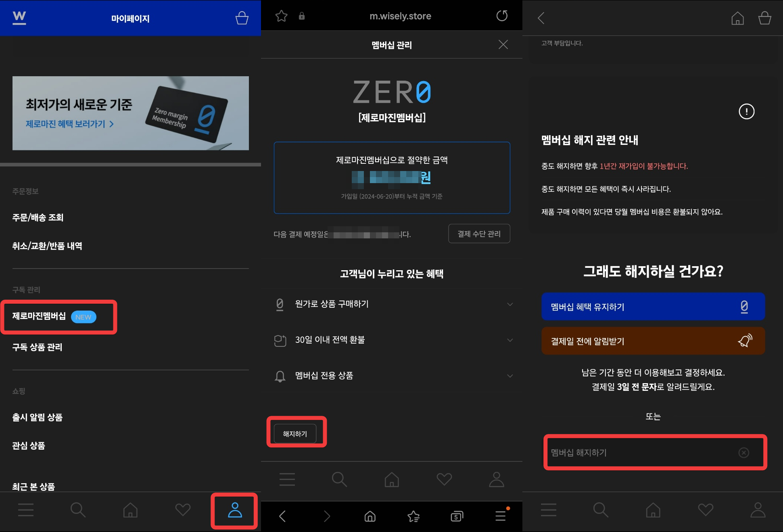Open the hamburger menu in 마이페이지 bottom navigation
Viewport: 783px width, 532px height.
pyautogui.click(x=26, y=510)
